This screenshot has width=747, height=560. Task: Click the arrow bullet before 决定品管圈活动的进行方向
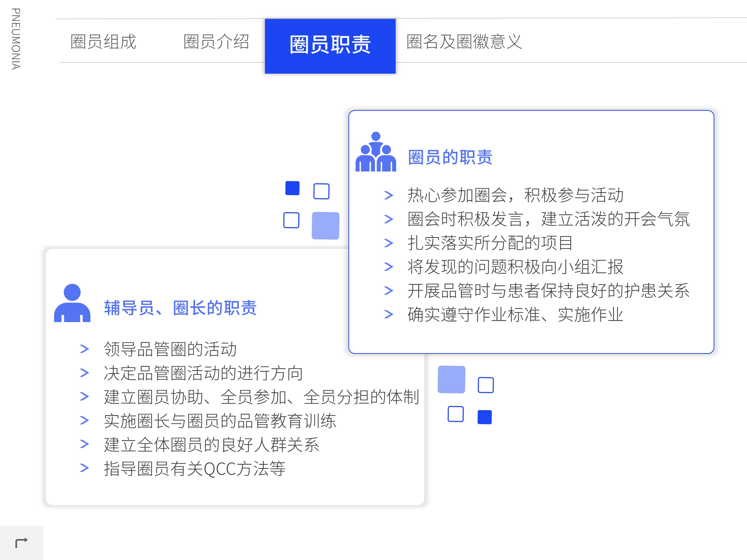point(84,373)
